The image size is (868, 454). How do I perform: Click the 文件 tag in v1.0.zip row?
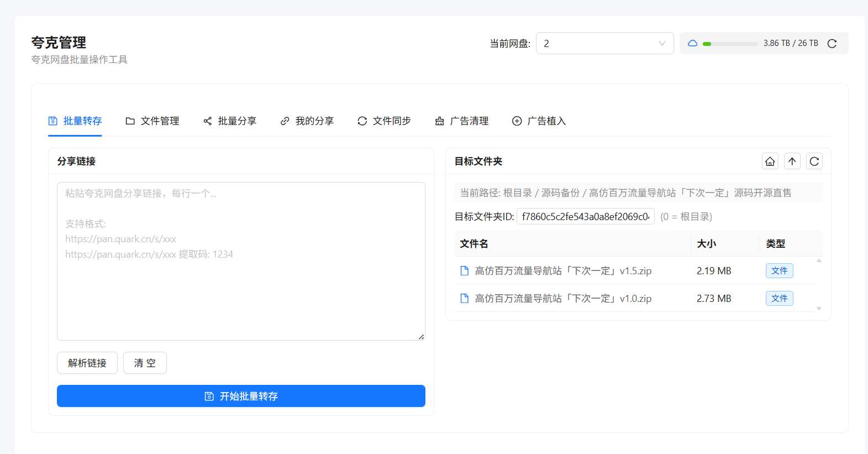tap(780, 298)
